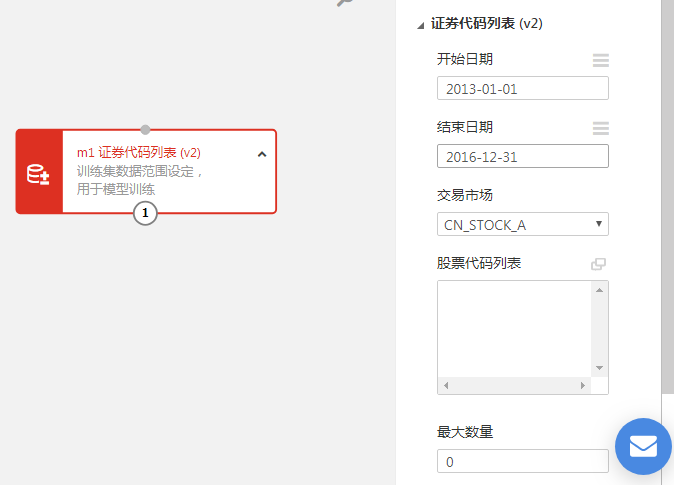Open the blue mail feedback button
Screen dimensions: 674x485
[x=643, y=446]
